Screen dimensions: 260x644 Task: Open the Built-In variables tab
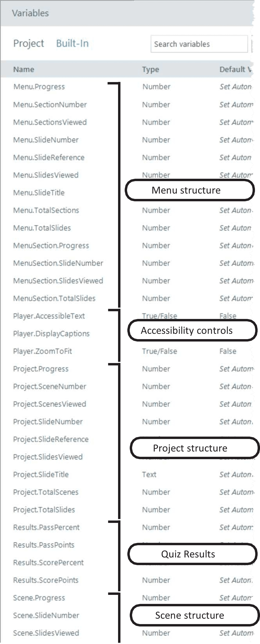coord(72,44)
